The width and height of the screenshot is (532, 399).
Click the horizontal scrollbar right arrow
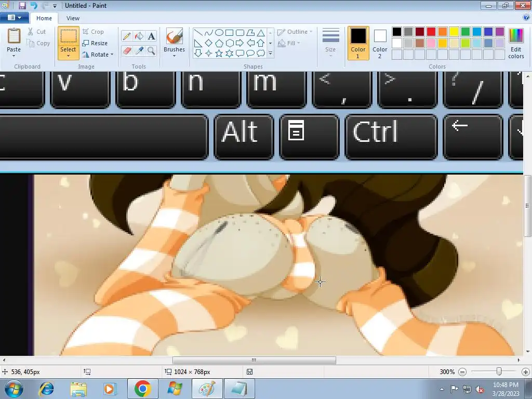(x=519, y=360)
